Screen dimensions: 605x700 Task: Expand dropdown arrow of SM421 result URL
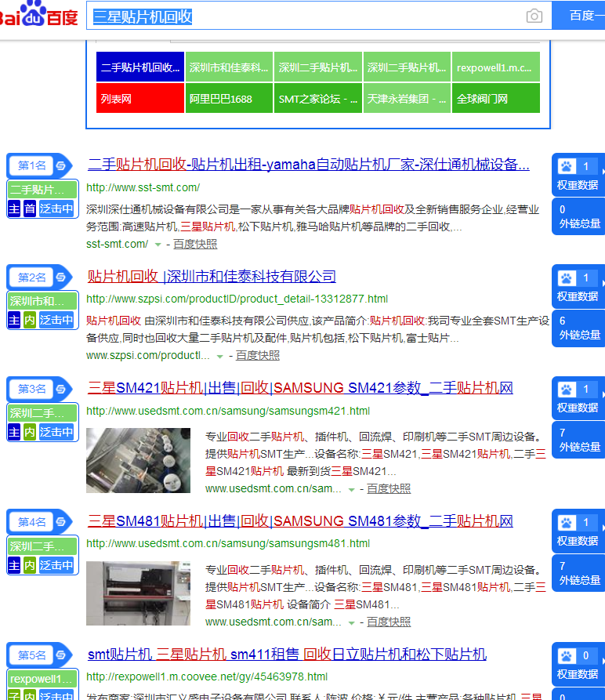pos(351,490)
